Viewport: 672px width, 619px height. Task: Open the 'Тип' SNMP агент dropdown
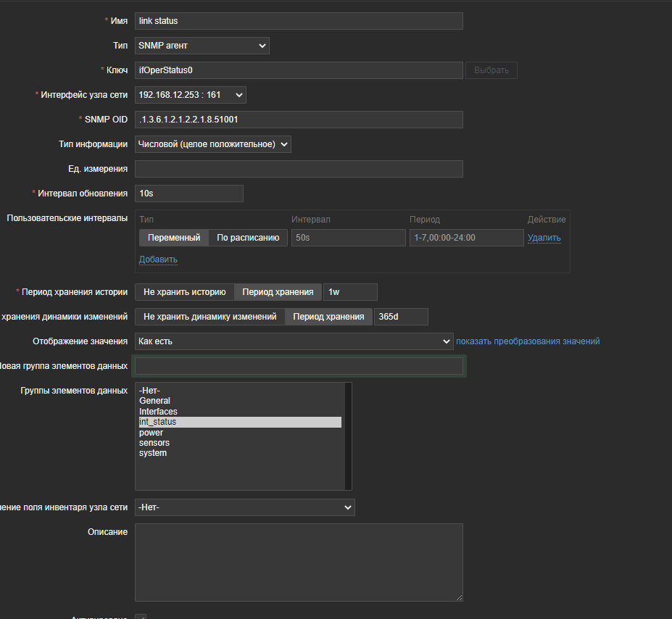point(202,46)
